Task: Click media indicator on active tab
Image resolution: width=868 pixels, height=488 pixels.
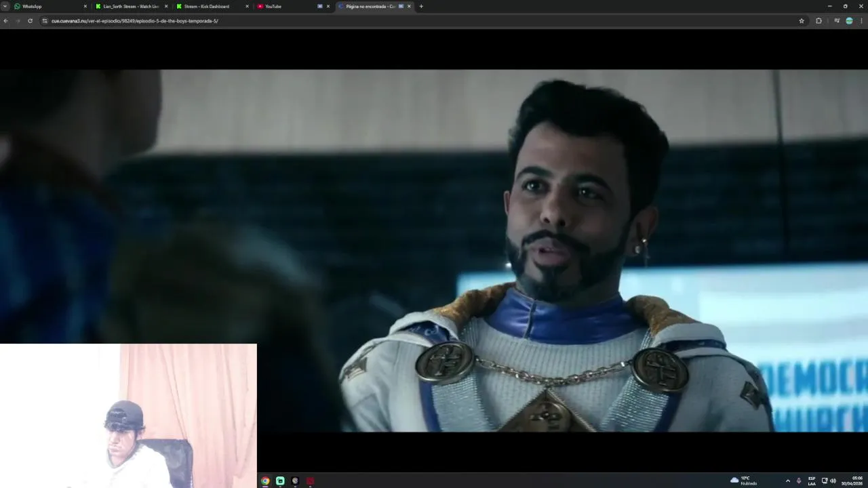Action: click(401, 6)
